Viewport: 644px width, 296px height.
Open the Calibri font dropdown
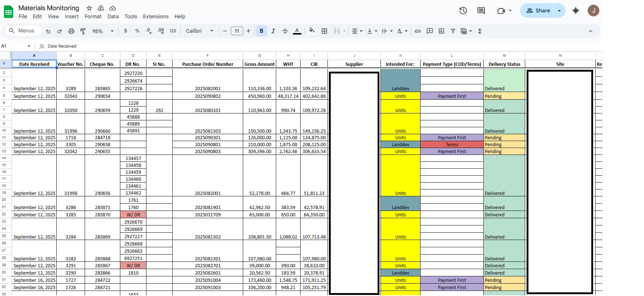pyautogui.click(x=200, y=31)
